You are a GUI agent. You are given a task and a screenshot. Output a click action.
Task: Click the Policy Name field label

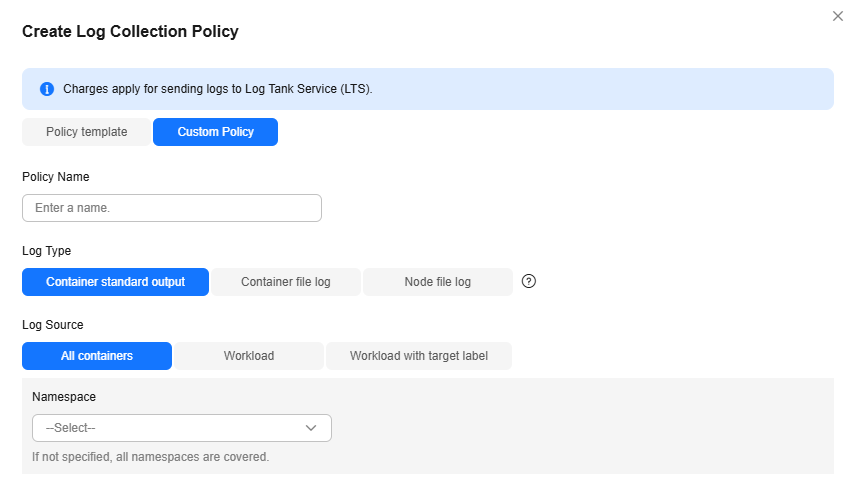56,177
